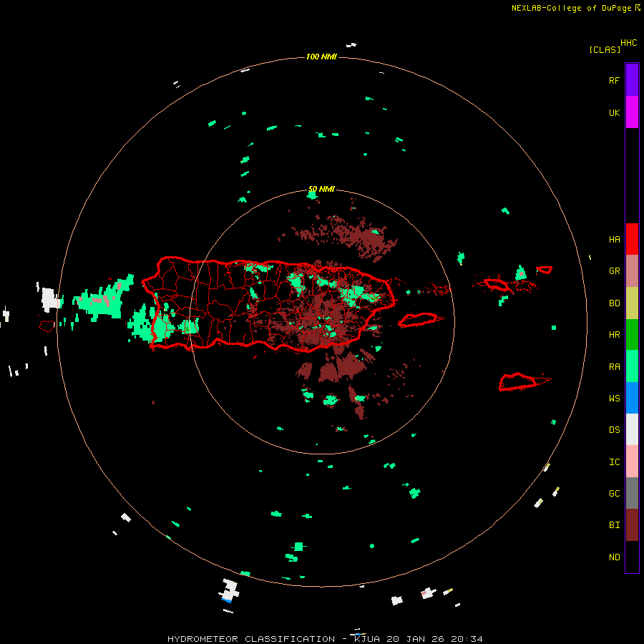Screen dimensions: 644x644
Task: Click the 'GC' legend label
Action: [x=614, y=494]
